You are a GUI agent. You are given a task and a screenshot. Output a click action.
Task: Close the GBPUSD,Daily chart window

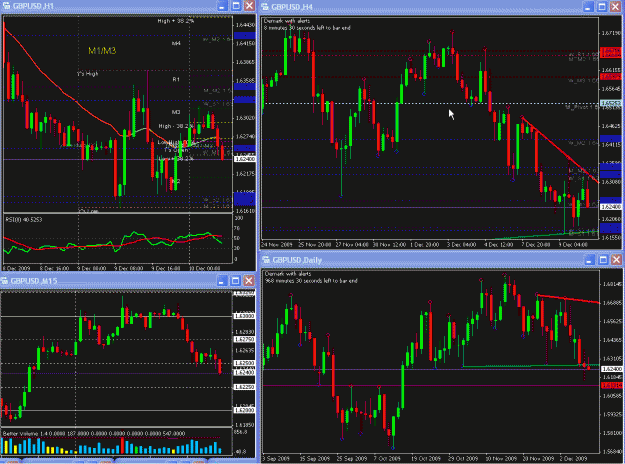click(616, 260)
